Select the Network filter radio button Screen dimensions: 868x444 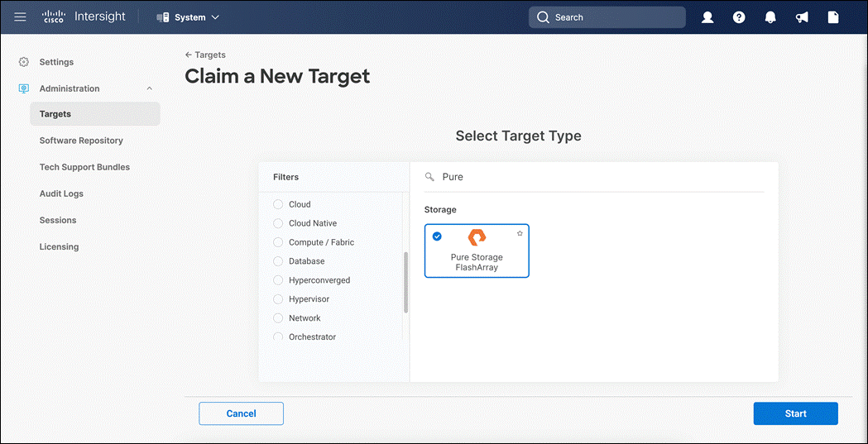click(278, 318)
